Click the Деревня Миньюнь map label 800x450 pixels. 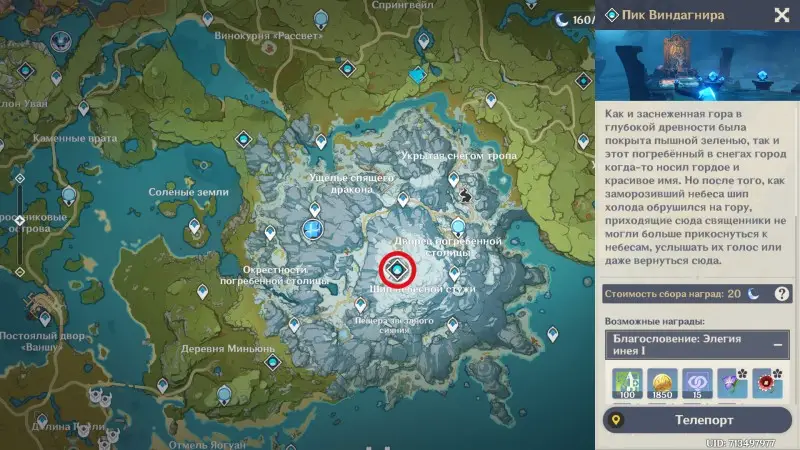pyautogui.click(x=228, y=349)
